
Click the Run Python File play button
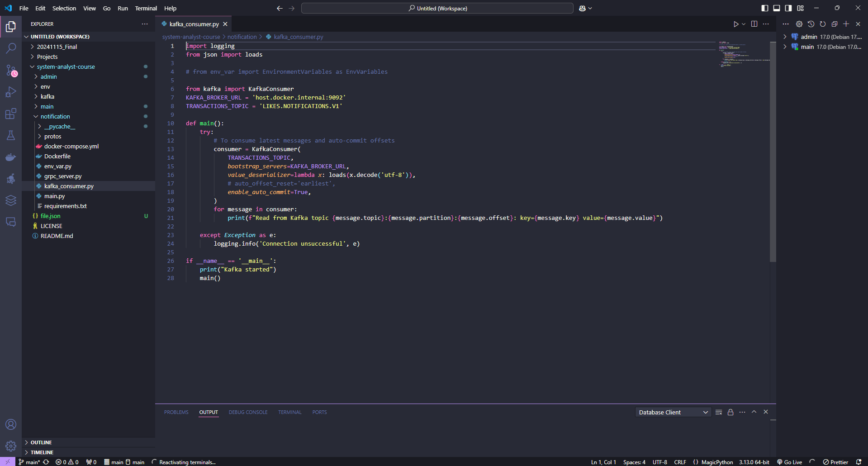736,24
